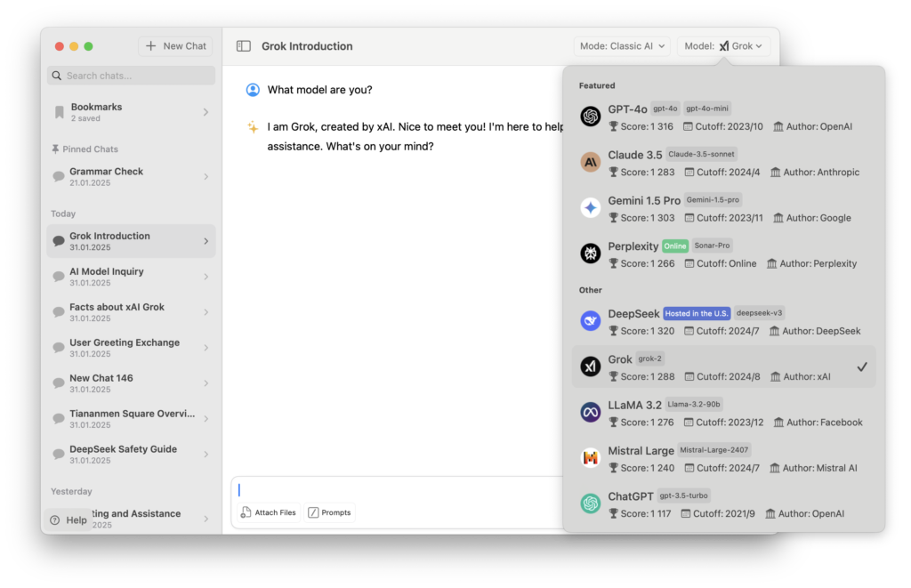
Task: Click the Hosted in the U.S. badge
Action: pyautogui.click(x=697, y=313)
